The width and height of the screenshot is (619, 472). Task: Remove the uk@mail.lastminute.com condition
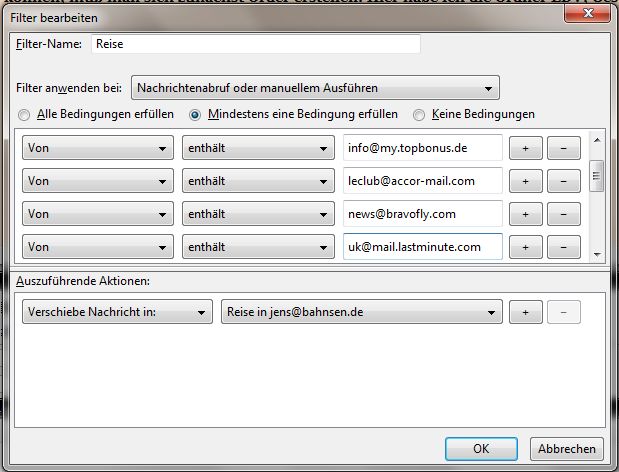[564, 247]
